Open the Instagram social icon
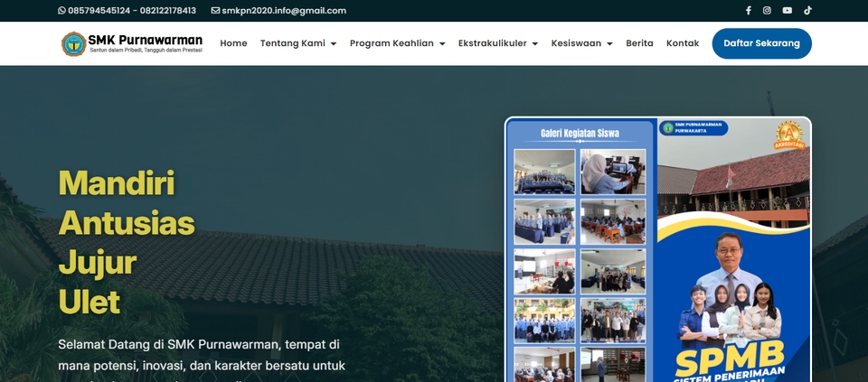 [x=767, y=11]
